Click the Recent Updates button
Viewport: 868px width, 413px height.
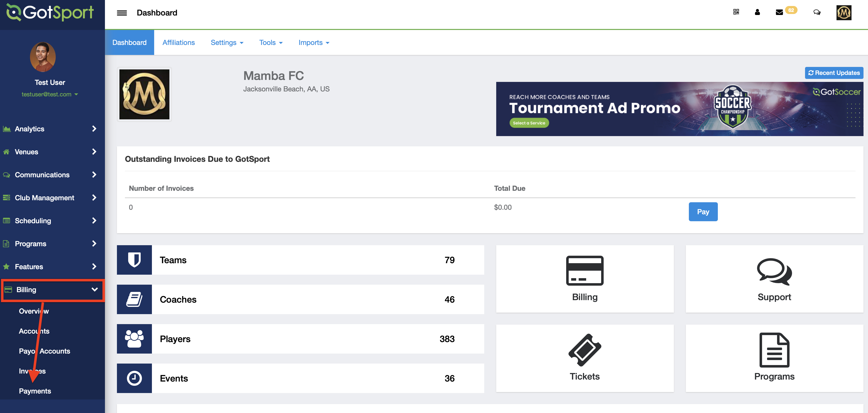coord(834,73)
